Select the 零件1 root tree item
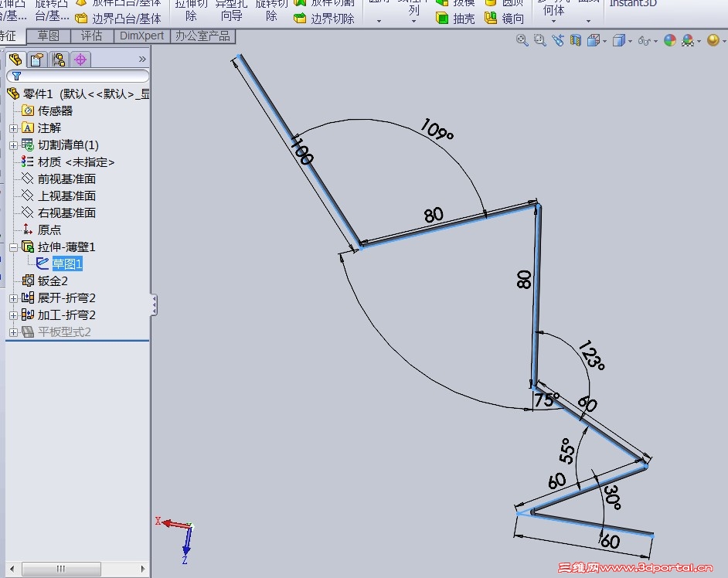The height and width of the screenshot is (578, 728). [x=79, y=94]
